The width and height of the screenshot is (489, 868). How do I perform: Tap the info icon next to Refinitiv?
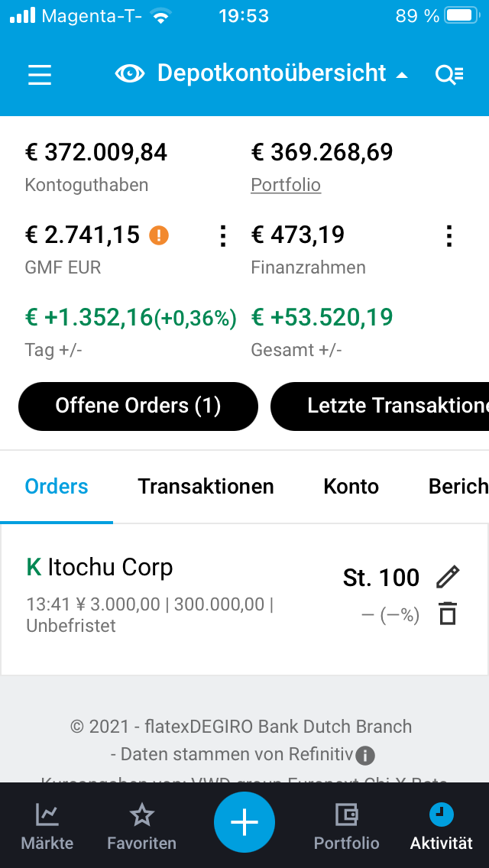click(365, 756)
